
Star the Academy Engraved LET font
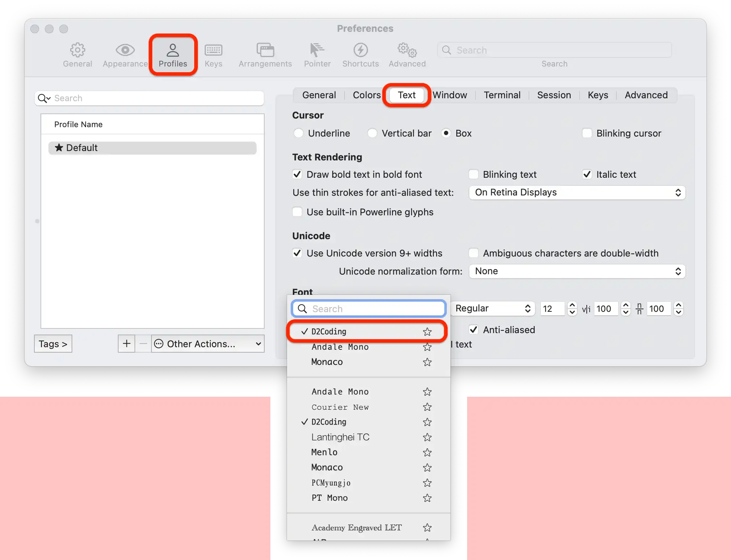pyautogui.click(x=427, y=527)
